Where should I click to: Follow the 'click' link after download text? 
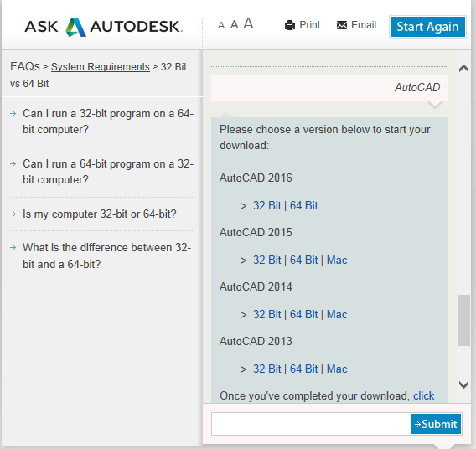[423, 396]
